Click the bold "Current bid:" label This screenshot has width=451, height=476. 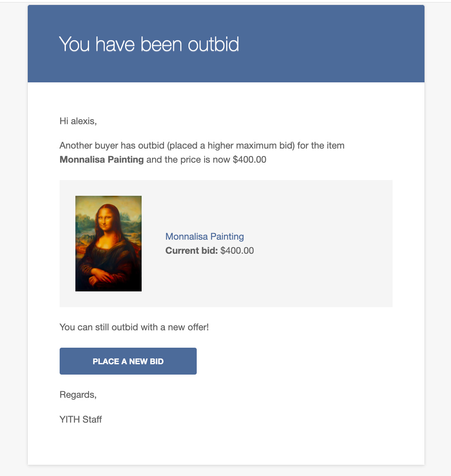pyautogui.click(x=191, y=250)
